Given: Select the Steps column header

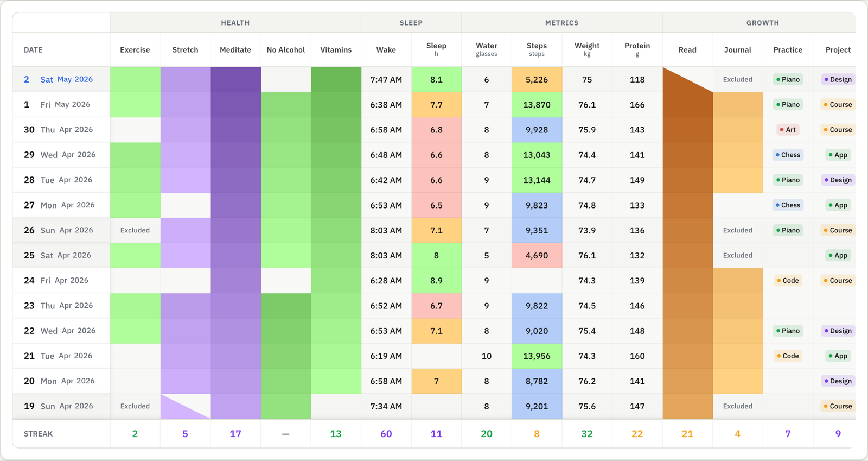Looking at the screenshot, I should coord(537,49).
